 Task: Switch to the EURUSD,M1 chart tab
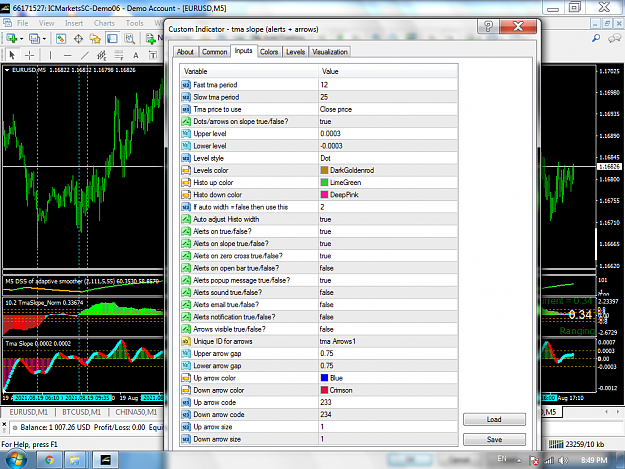[28, 412]
